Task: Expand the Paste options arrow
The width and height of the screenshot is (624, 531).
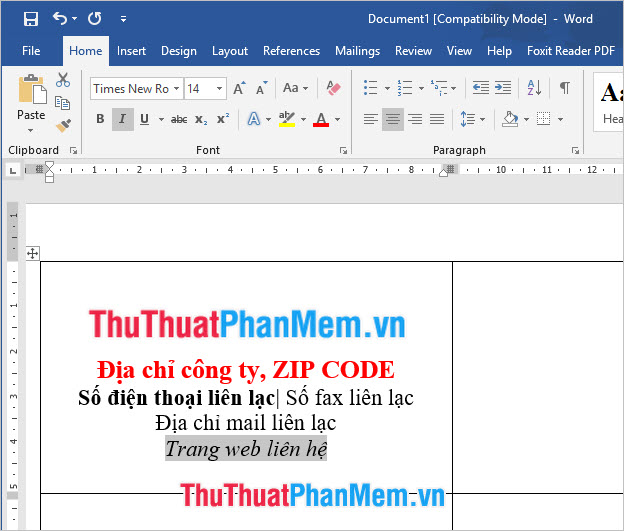Action: click(30, 131)
